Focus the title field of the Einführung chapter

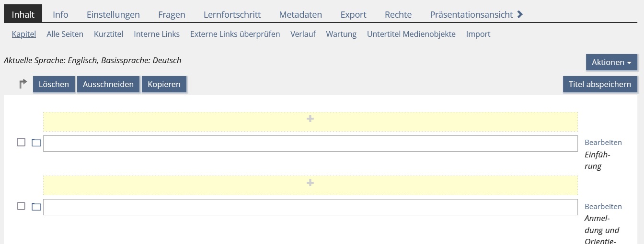[310, 144]
